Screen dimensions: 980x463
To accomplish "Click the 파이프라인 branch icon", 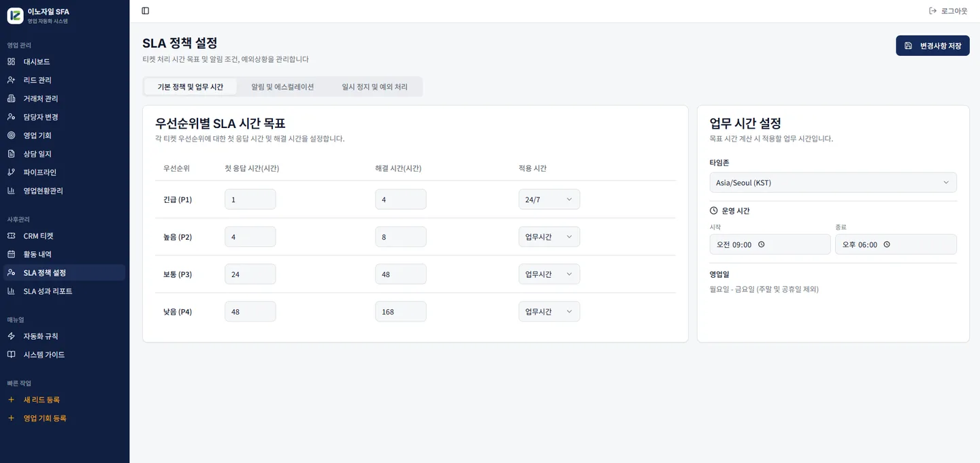I will click(x=11, y=172).
